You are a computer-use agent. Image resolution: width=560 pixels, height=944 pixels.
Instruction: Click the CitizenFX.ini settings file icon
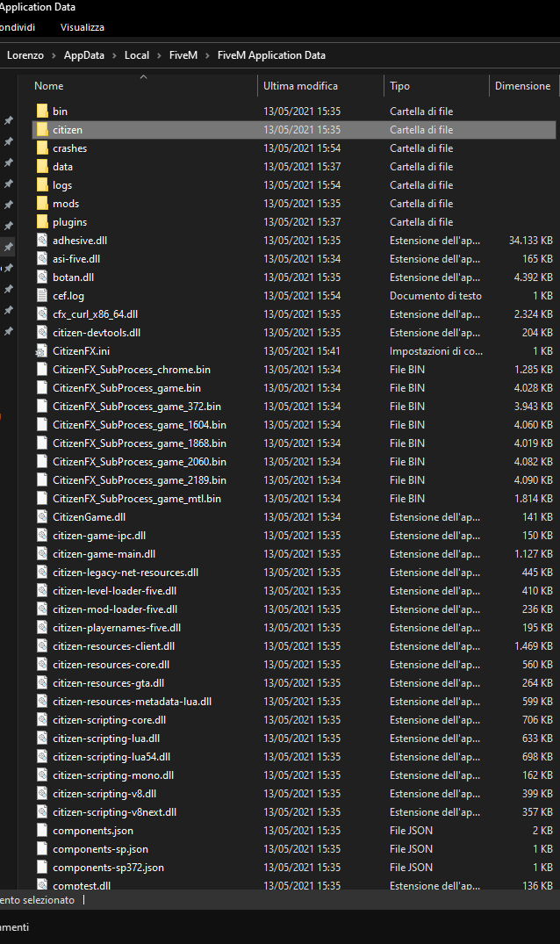tap(41, 351)
